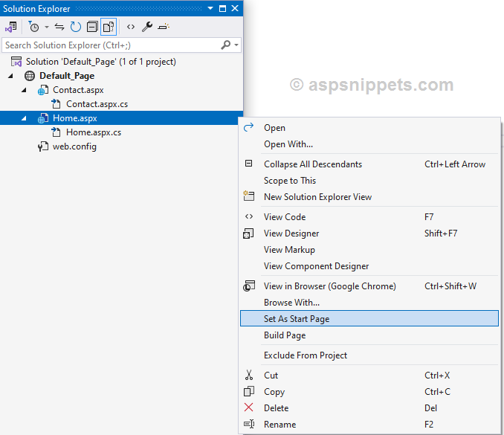Select Build Page menu item
This screenshot has width=504, height=435.
point(369,335)
